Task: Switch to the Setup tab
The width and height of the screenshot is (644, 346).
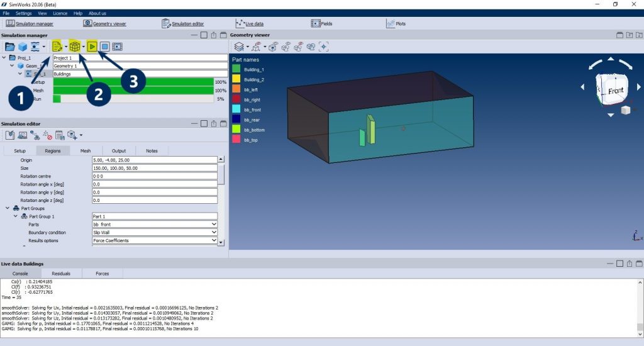Action: pyautogui.click(x=19, y=151)
